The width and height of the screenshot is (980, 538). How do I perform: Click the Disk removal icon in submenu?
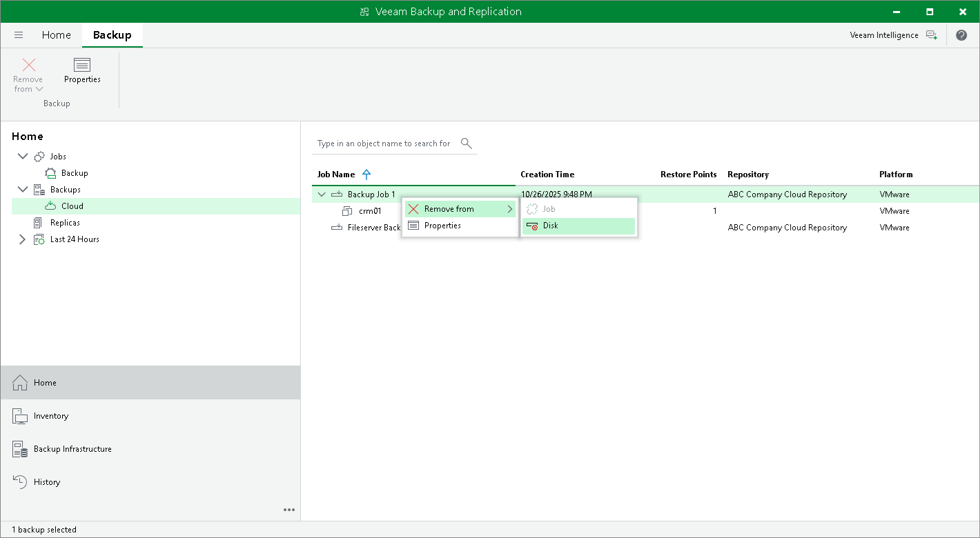pyautogui.click(x=532, y=226)
